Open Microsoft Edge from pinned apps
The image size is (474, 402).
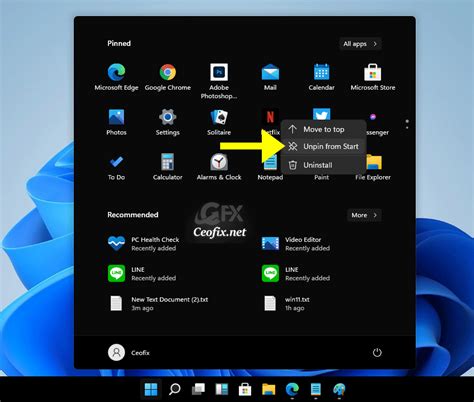click(116, 77)
